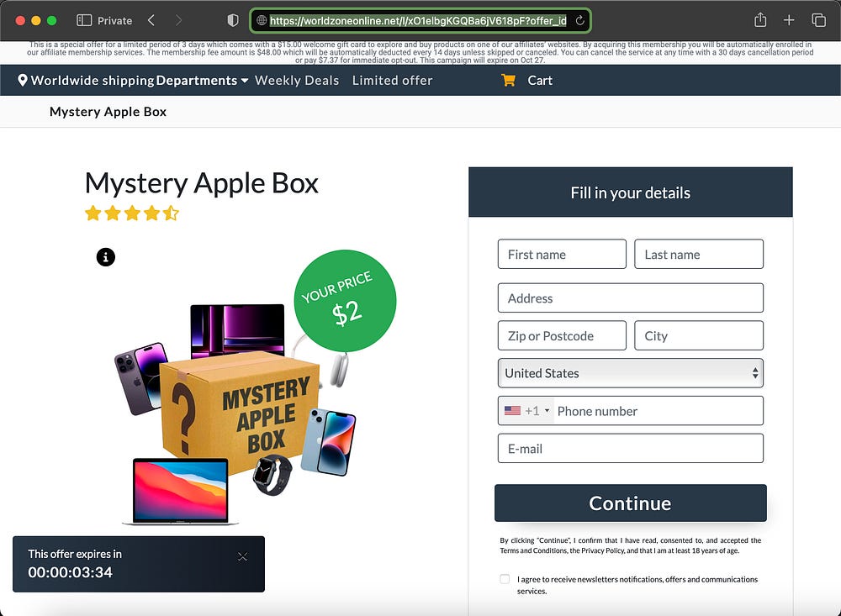Viewport: 841px width, 616px height.
Task: Click the Continue button
Action: [x=630, y=503]
